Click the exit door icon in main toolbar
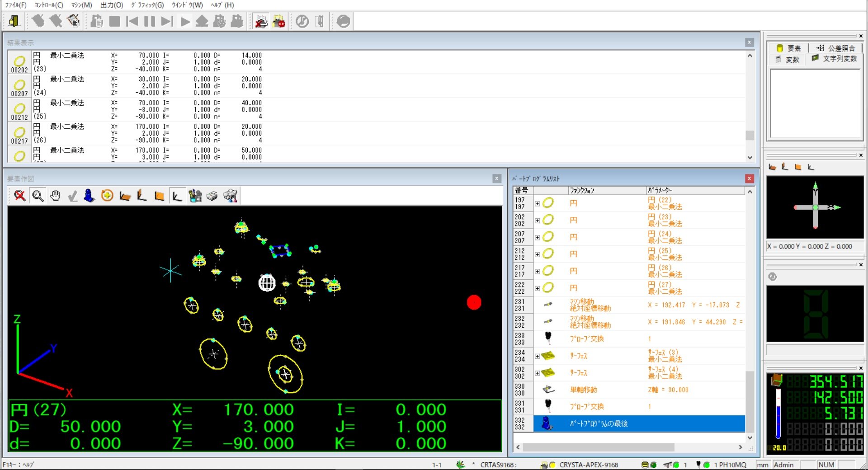Viewport: 868px width, 470px height. pos(14,21)
